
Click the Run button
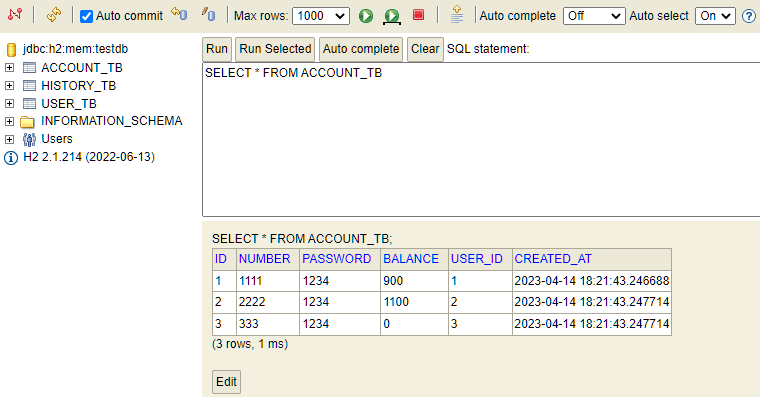click(217, 49)
